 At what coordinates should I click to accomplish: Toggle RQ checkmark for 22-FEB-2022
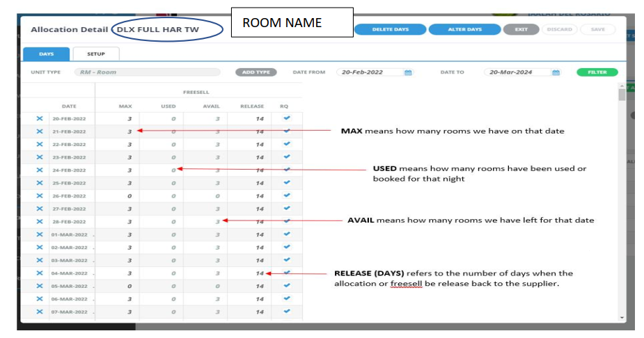[x=287, y=144]
